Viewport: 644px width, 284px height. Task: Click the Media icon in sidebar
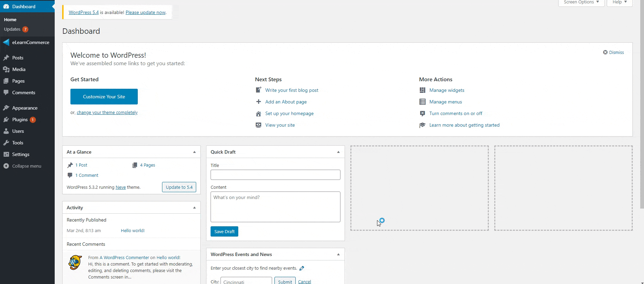tap(6, 69)
